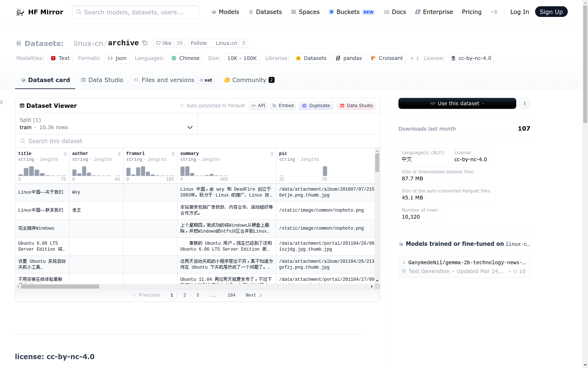
Task: Click the pandas library tag
Action: click(x=349, y=58)
